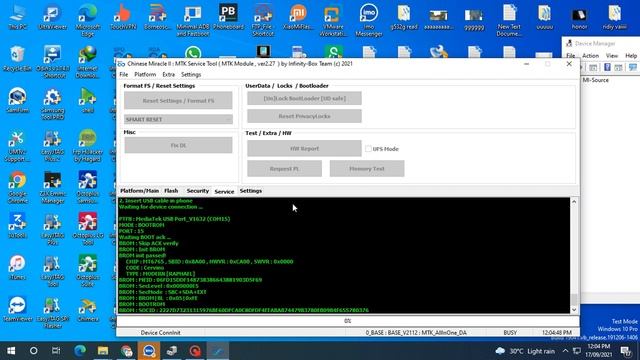This screenshot has width=640, height=360.
Task: Launch the iTunes desktop shortcut
Action: click(17, 267)
